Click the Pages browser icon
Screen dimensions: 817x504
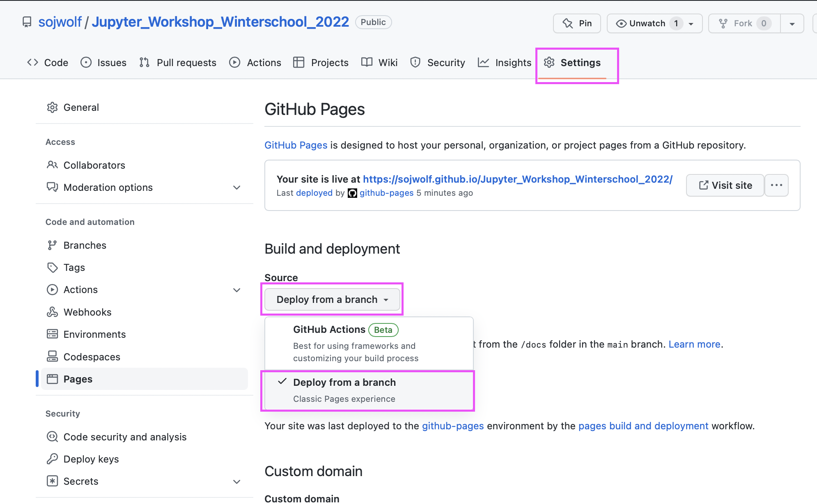52,379
